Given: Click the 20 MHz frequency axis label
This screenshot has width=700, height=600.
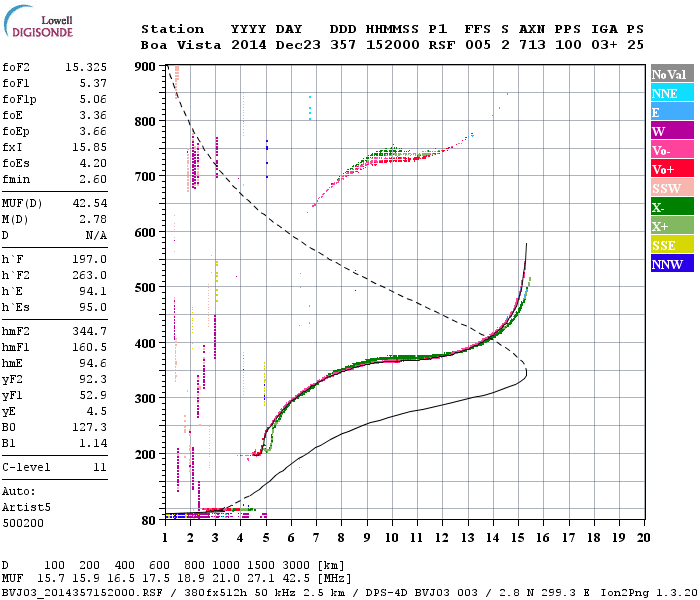Looking at the screenshot, I should pyautogui.click(x=643, y=538).
